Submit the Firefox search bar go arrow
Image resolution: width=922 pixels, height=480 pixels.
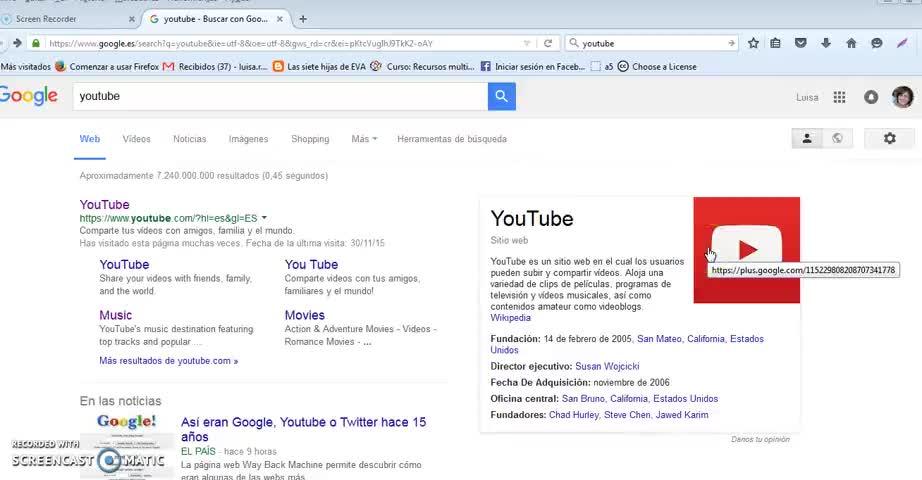pos(731,44)
